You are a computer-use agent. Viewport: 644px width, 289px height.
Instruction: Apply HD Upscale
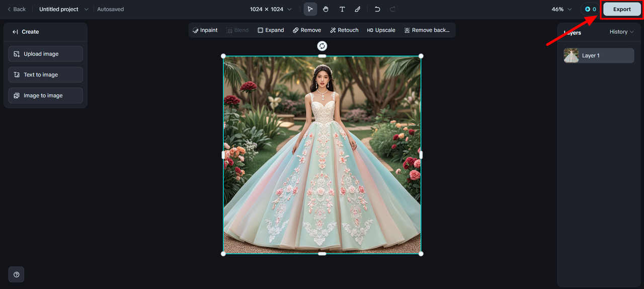[381, 30]
